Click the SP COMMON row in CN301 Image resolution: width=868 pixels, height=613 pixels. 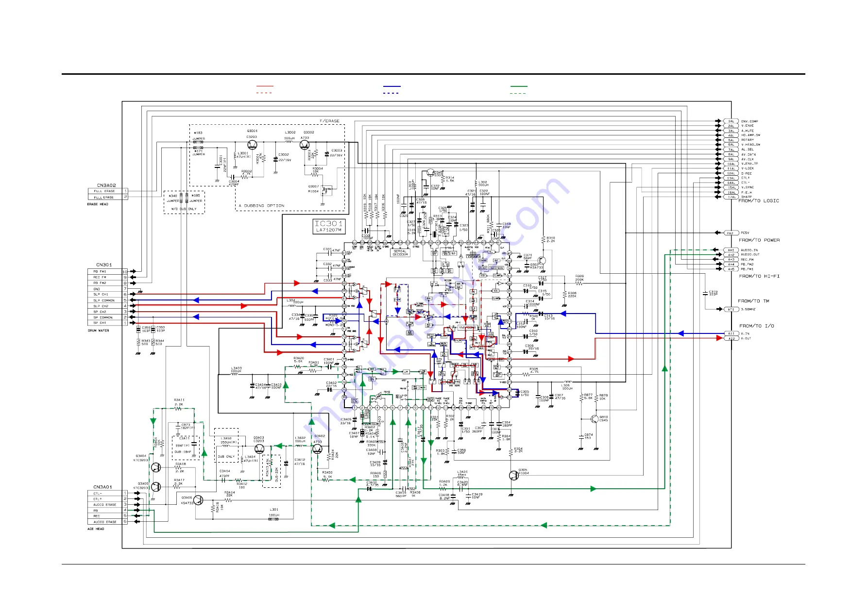tap(108, 317)
